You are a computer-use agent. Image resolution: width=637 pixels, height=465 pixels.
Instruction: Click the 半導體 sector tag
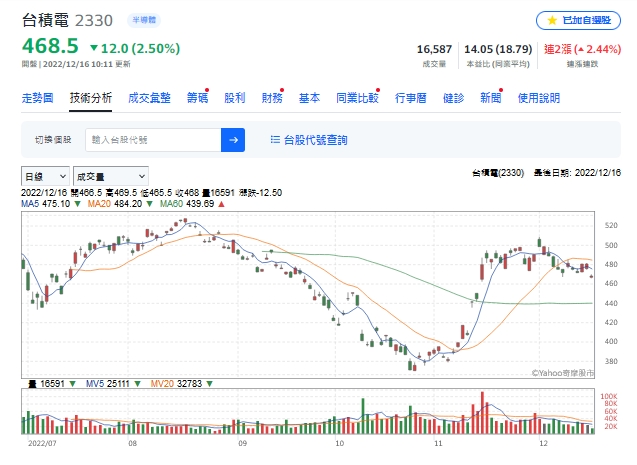coord(144,20)
